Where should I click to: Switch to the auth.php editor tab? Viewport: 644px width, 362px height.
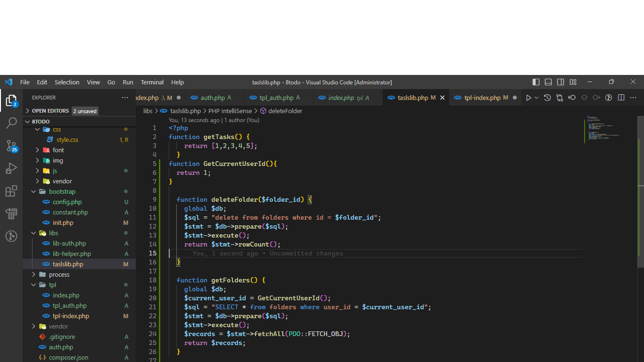tap(215, 98)
